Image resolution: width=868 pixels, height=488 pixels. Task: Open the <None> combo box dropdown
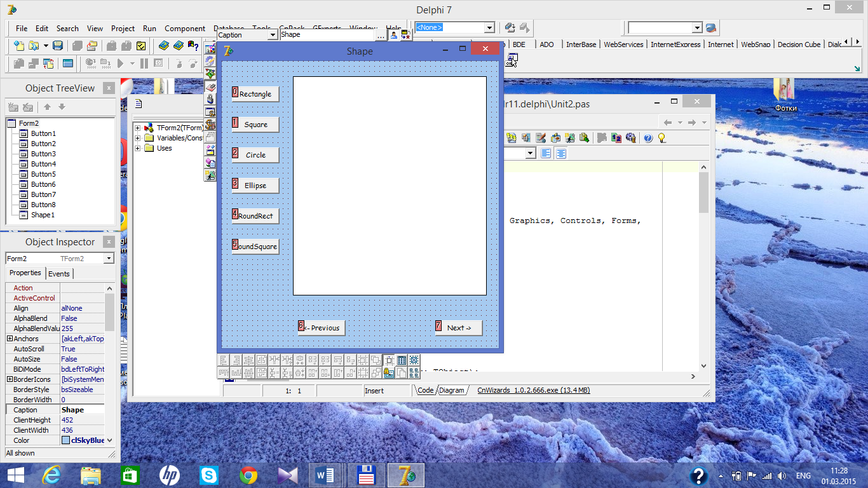pos(489,27)
